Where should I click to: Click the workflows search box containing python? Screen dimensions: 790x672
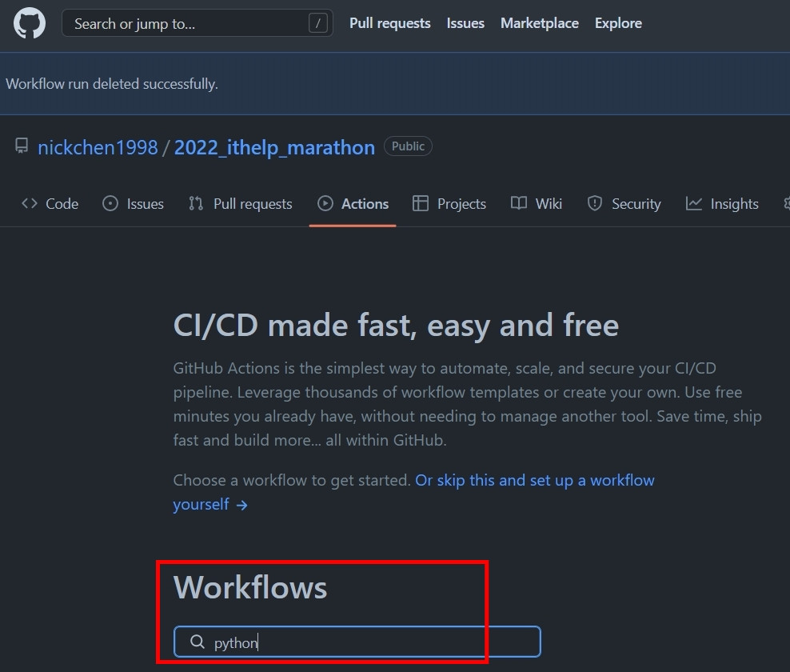tap(357, 642)
